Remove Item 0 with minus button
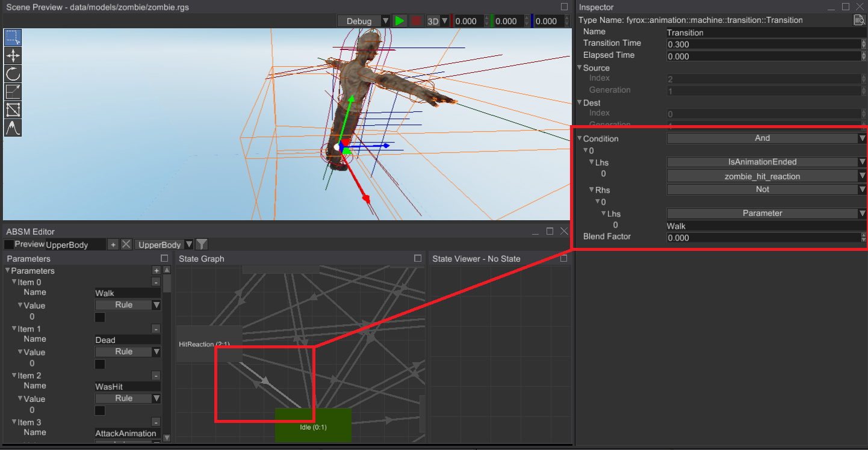 point(156,282)
